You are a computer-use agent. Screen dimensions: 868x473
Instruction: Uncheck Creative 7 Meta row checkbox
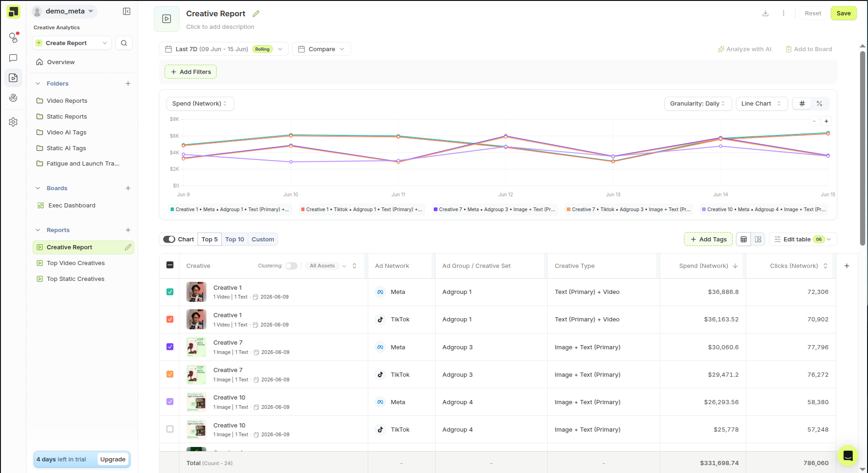pos(170,346)
